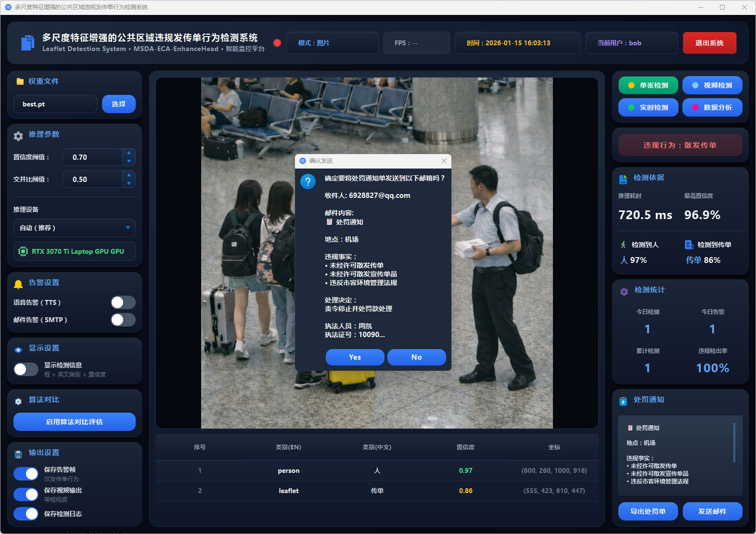Click the save disk icon beside 输出设置
This screenshot has height=534, width=756.
point(18,454)
